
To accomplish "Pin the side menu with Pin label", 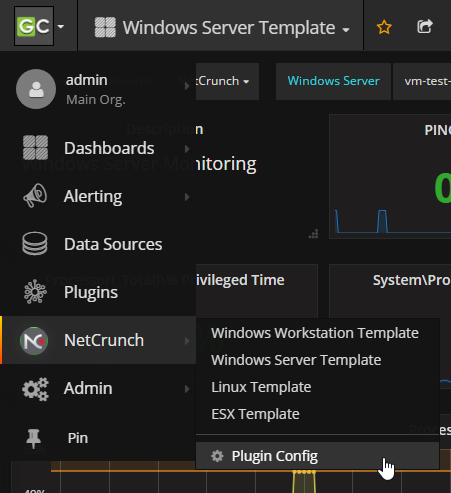I will point(78,438).
